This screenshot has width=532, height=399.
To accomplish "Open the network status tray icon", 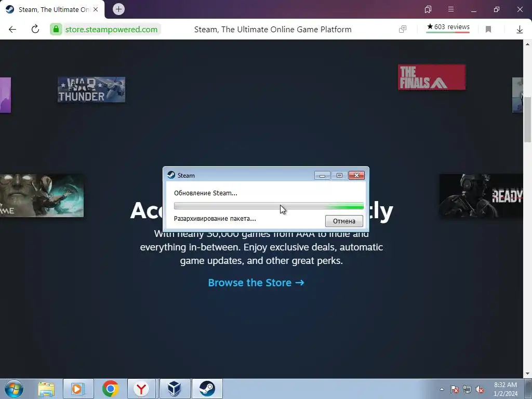I will coord(467,390).
